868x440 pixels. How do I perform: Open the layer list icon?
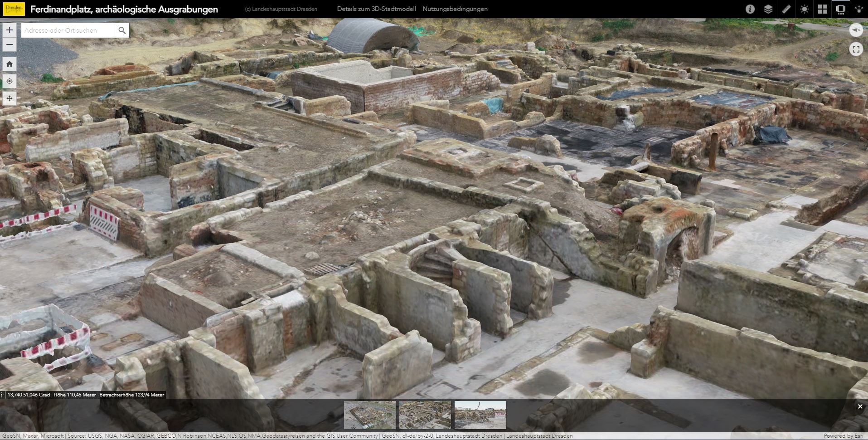[768, 9]
